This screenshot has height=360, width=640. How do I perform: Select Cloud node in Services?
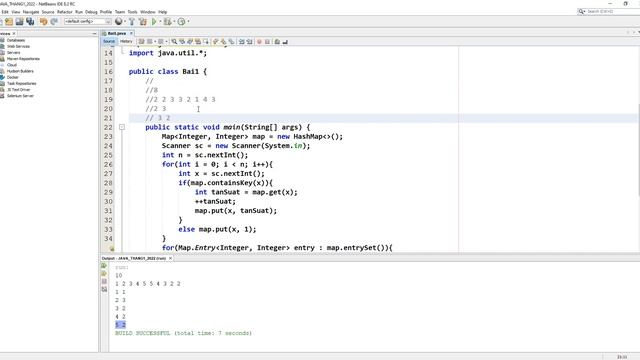(x=12, y=65)
